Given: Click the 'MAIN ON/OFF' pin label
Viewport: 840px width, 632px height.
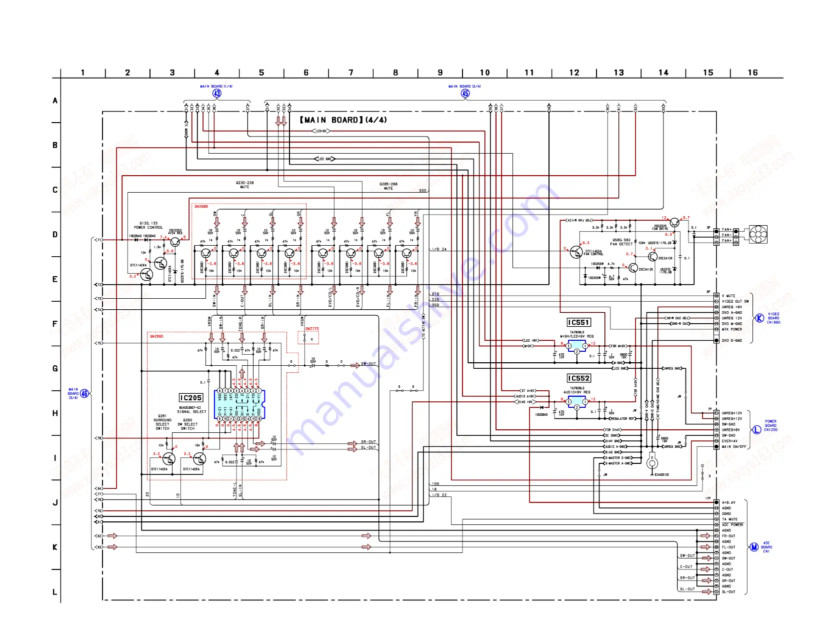Looking at the screenshot, I should [734, 447].
